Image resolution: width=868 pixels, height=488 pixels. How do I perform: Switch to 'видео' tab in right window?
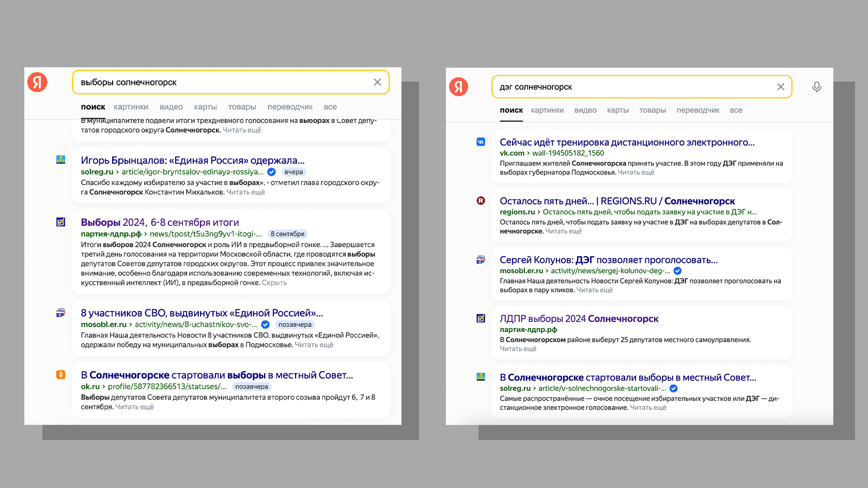(585, 111)
